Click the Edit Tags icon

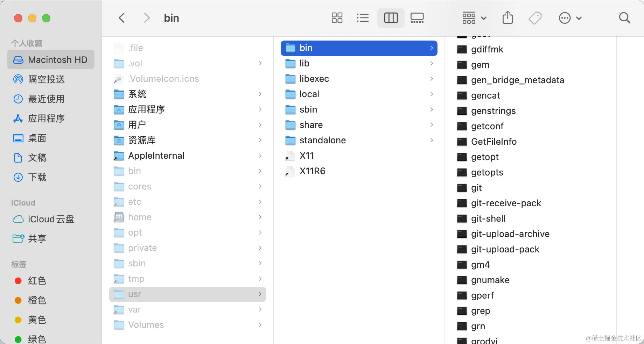[535, 18]
